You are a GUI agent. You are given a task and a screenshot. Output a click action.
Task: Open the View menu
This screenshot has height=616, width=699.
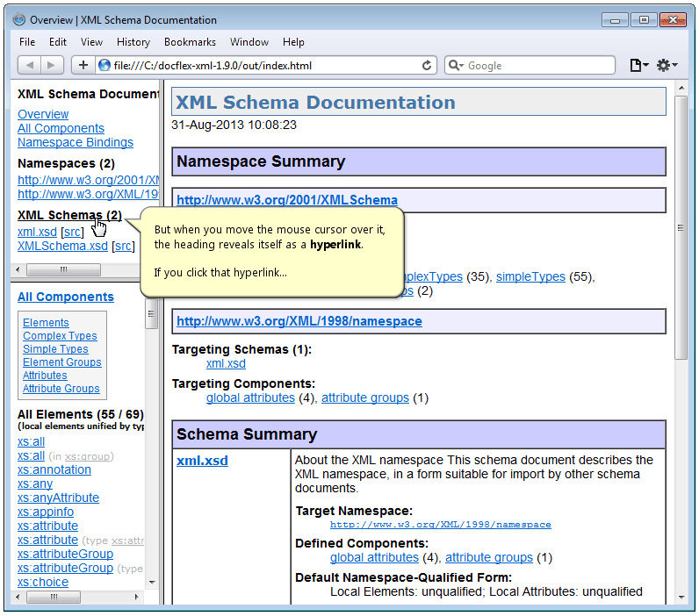(91, 41)
